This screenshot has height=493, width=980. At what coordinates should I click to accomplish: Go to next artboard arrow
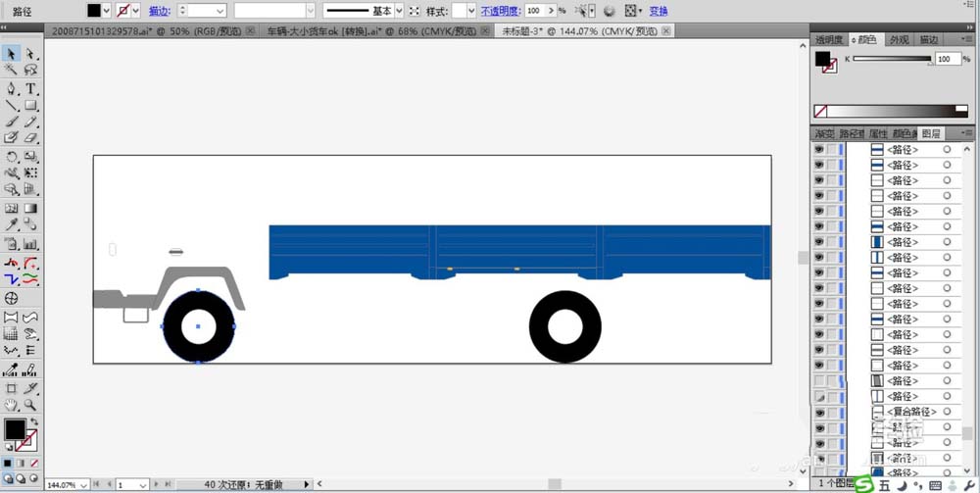point(157,484)
